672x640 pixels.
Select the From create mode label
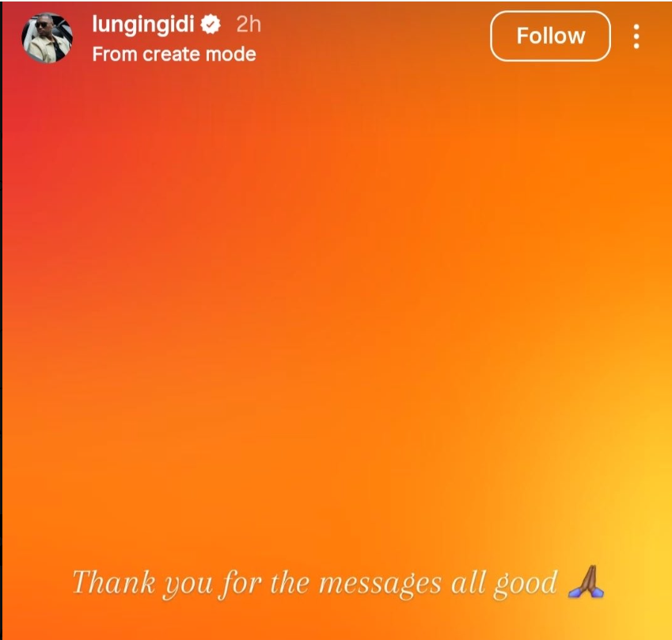pos(174,55)
